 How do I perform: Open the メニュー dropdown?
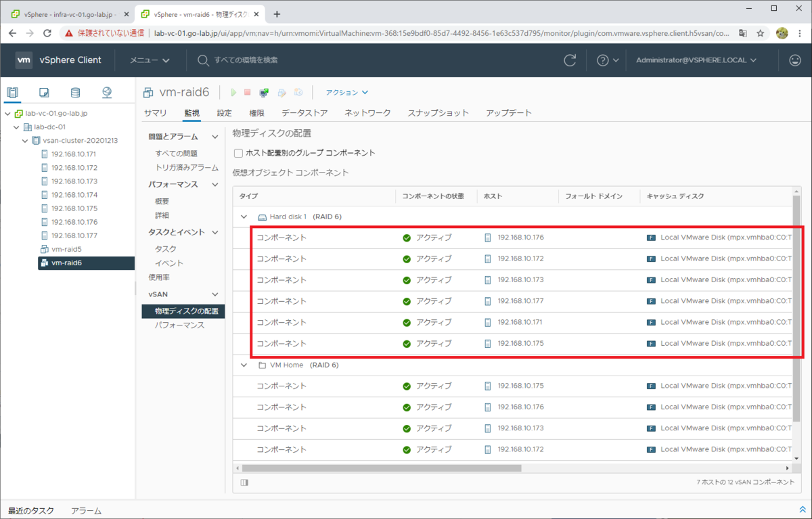(150, 60)
